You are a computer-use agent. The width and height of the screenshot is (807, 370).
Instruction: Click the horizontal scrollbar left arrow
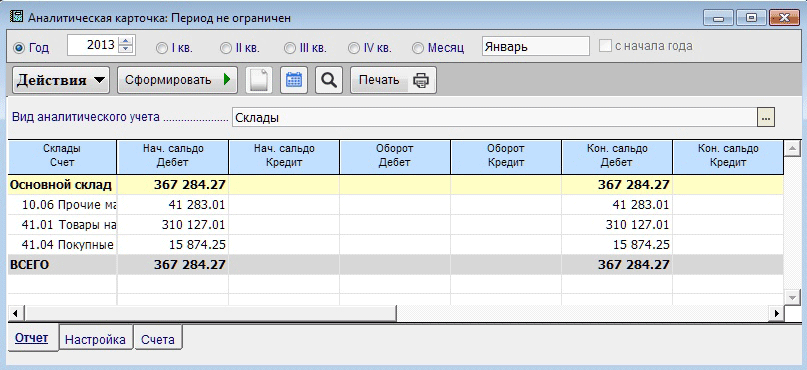click(x=15, y=313)
